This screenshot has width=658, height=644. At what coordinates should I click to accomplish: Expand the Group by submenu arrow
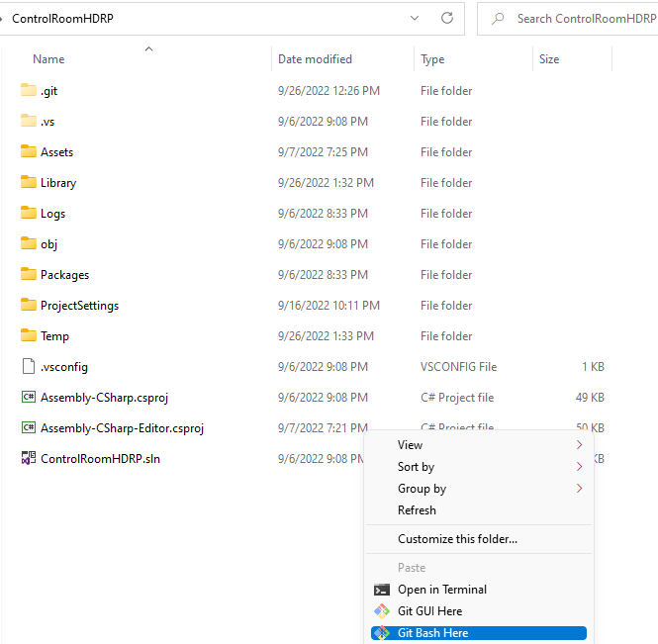pos(580,489)
